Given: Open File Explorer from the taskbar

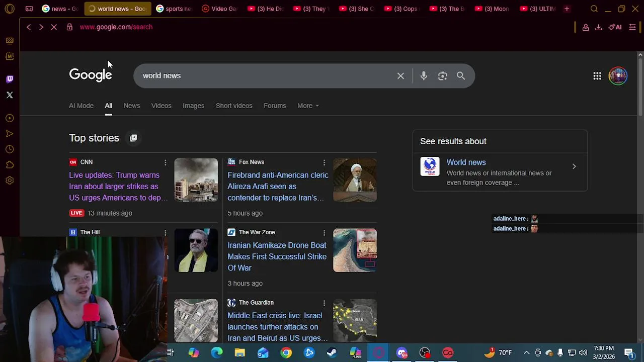Looking at the screenshot, I should (x=239, y=353).
